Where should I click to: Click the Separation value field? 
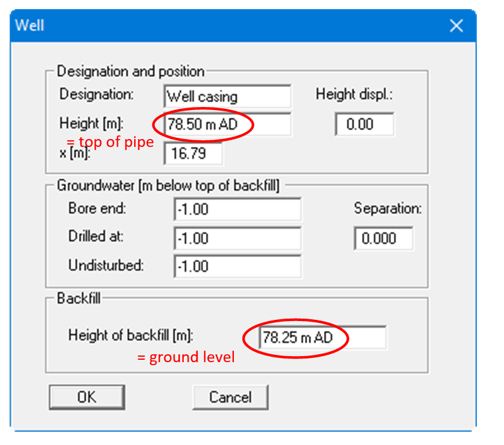(x=384, y=238)
